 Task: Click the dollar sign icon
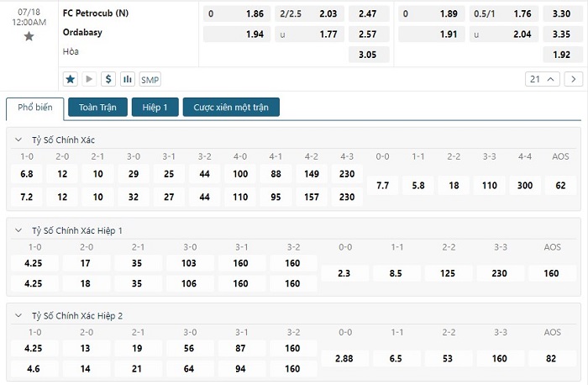pyautogui.click(x=108, y=79)
